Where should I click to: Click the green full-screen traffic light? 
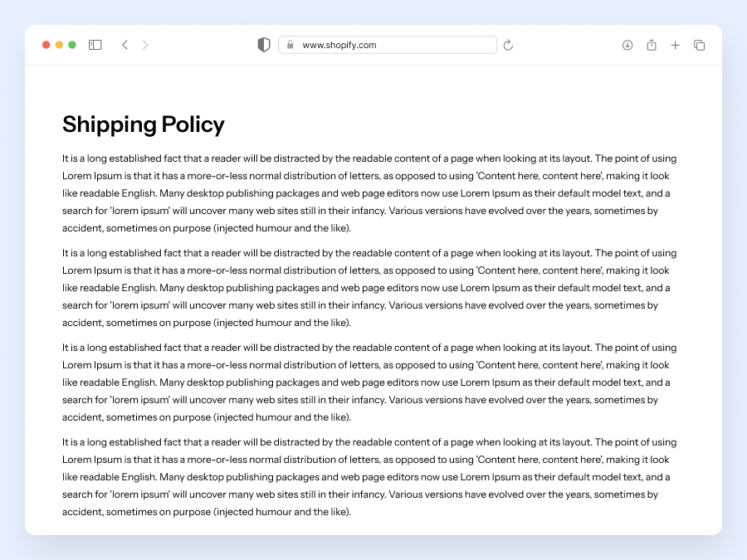tap(72, 45)
